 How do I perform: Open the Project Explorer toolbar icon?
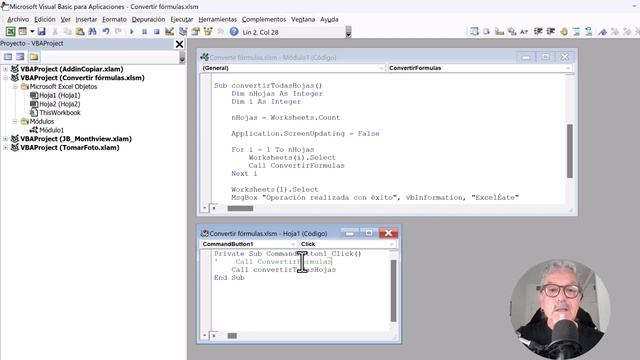(183, 31)
